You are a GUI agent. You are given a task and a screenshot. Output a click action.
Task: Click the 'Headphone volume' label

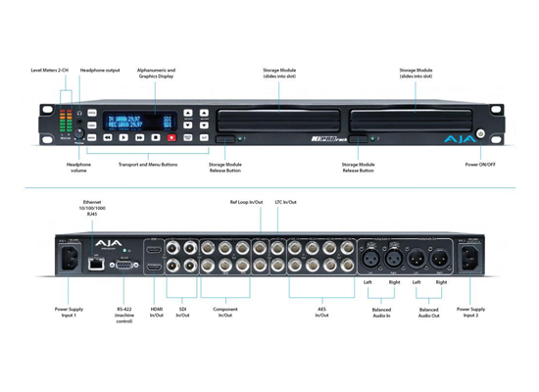point(78,168)
